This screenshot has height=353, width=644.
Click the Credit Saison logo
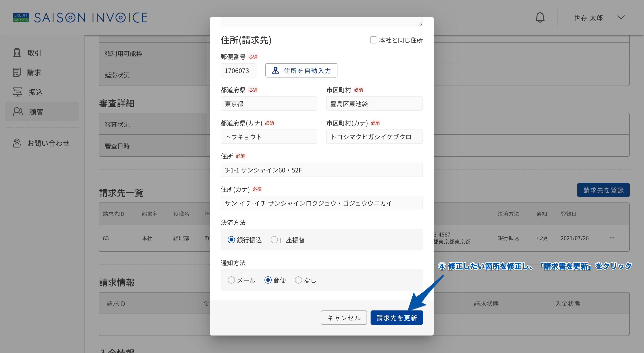[x=21, y=17]
